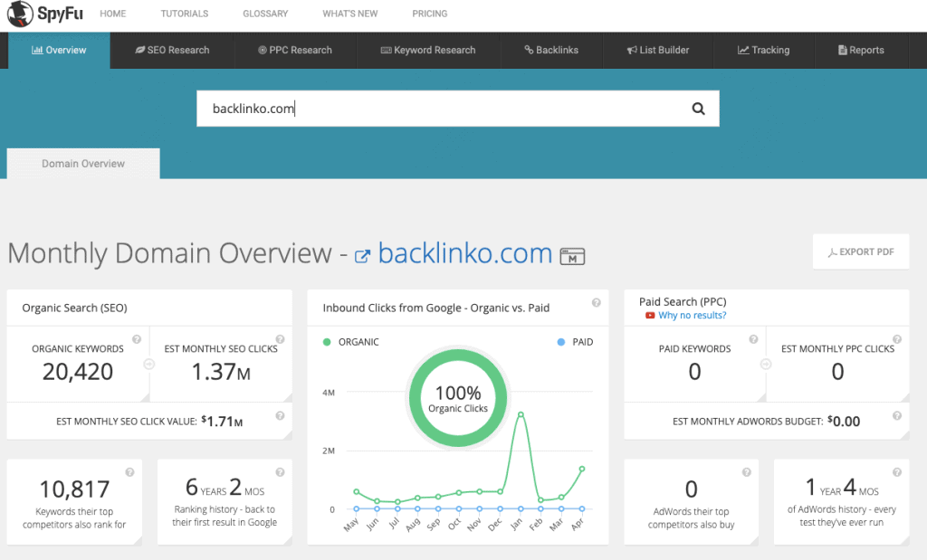The width and height of the screenshot is (927, 560).
Task: Click the arrow icon beside Paid Keywords
Action: (x=766, y=365)
